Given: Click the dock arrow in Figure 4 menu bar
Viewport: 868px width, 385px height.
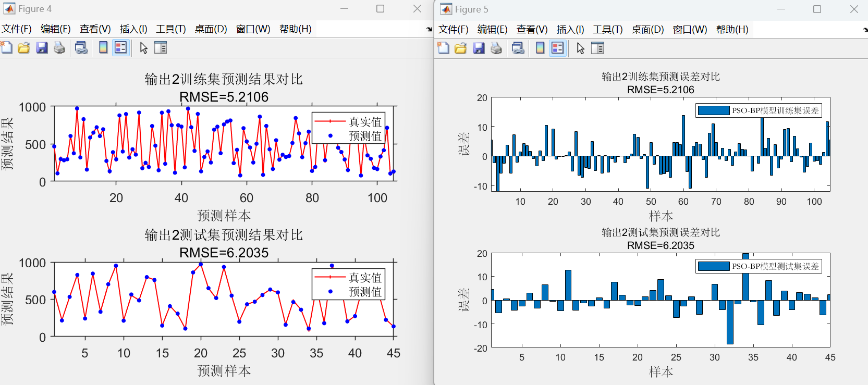Looking at the screenshot, I should click(x=429, y=29).
